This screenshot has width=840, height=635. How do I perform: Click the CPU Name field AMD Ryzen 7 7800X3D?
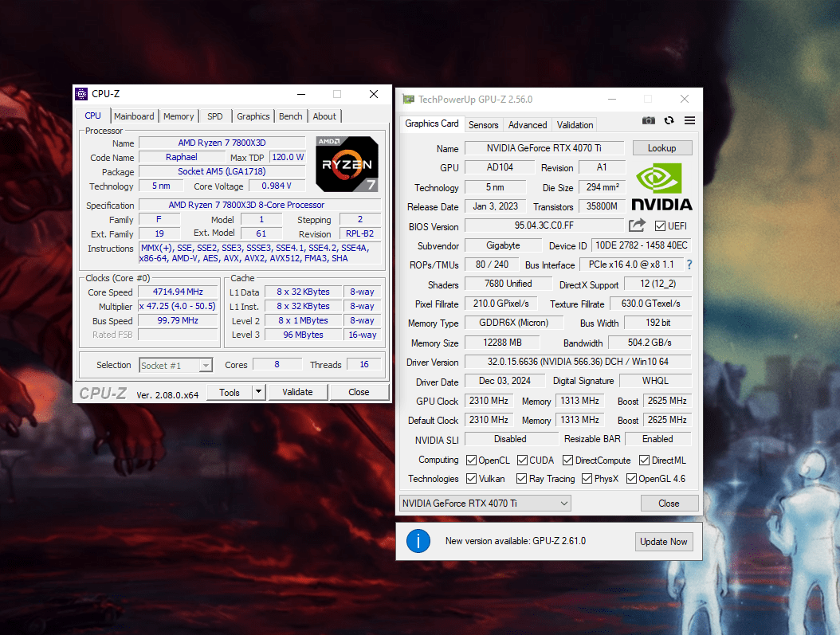point(222,143)
